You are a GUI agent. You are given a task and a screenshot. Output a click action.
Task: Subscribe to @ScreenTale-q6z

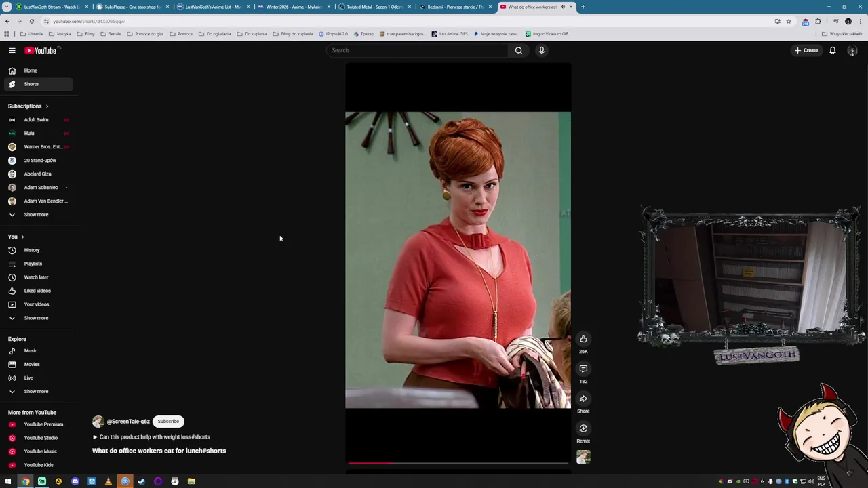click(x=168, y=422)
